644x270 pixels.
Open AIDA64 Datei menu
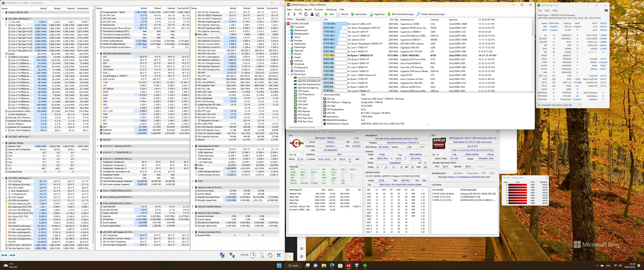pyautogui.click(x=289, y=10)
